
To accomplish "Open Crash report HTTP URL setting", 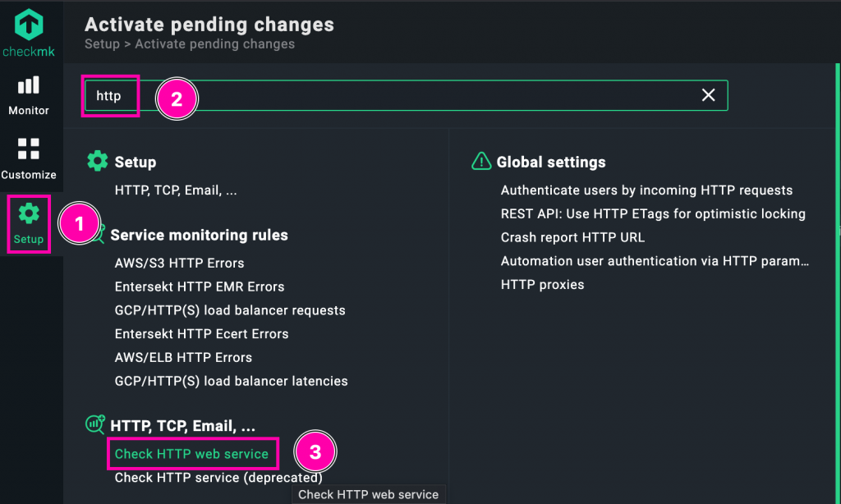I will 572,237.
